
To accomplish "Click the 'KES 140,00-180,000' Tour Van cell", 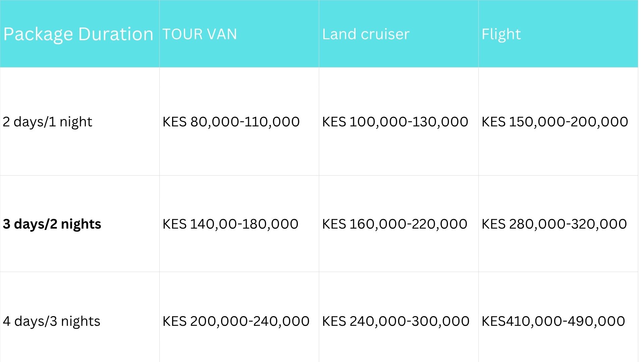I will point(230,224).
